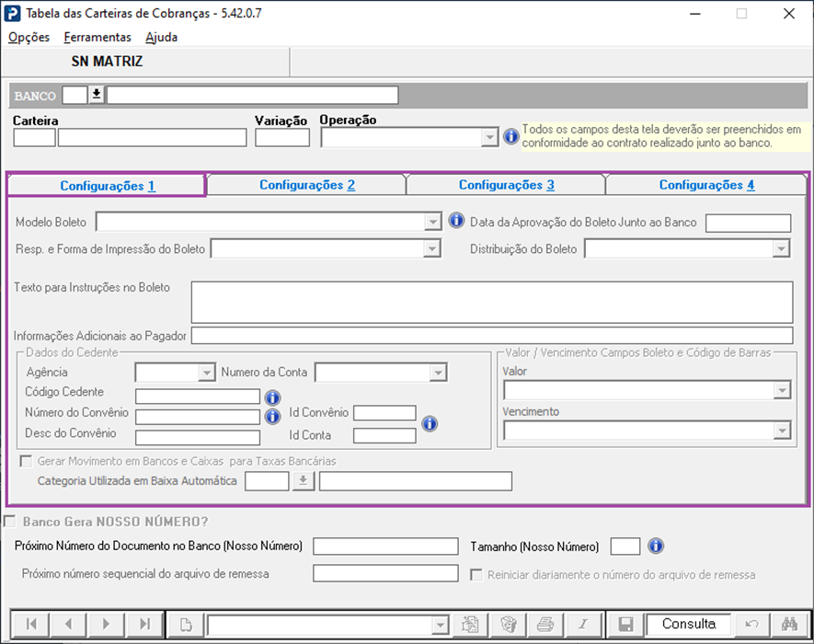This screenshot has height=644, width=814.
Task: Click the SN MATRIZ company label
Action: tap(107, 62)
